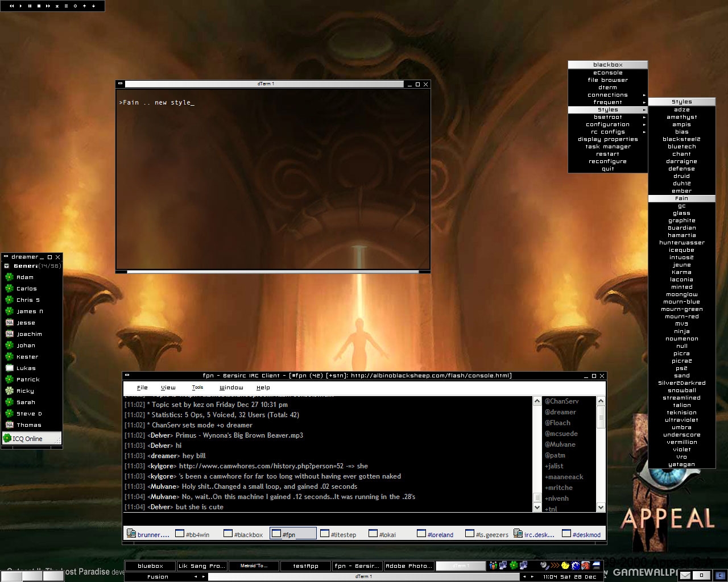
Task: Click the Bersirc message input field
Action: 364,518
